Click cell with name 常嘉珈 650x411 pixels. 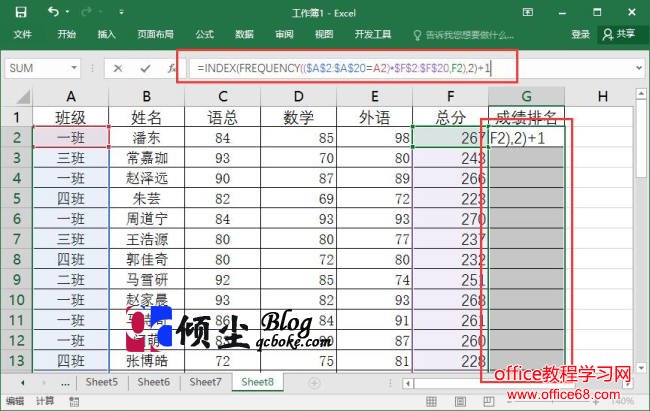(146, 158)
